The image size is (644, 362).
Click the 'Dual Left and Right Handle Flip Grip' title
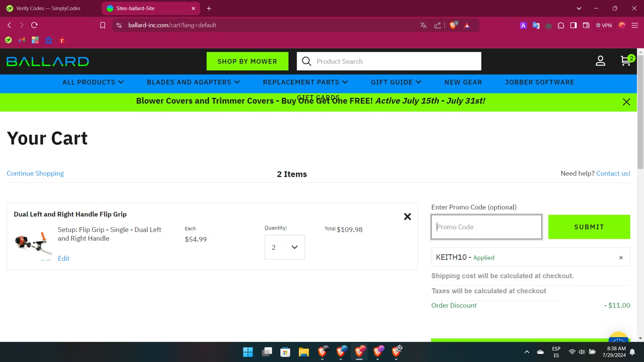point(70,214)
